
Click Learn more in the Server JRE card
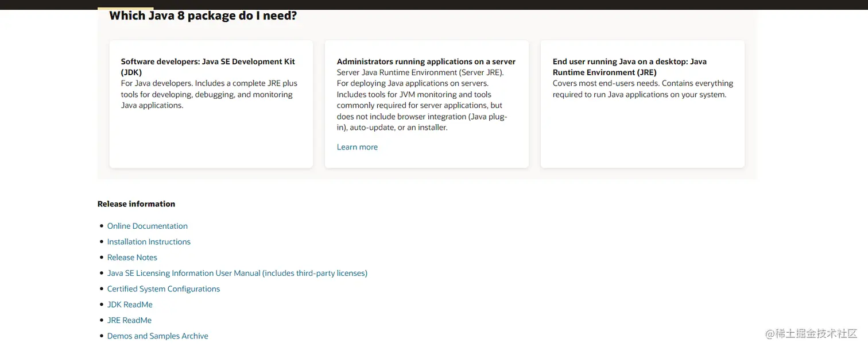[x=357, y=147]
